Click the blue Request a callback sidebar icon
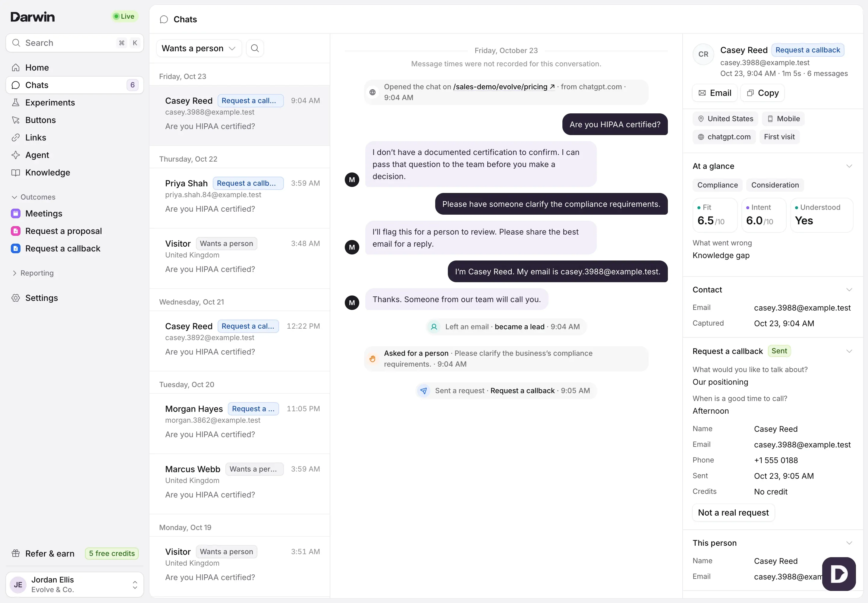This screenshot has width=868, height=603. coord(15,249)
